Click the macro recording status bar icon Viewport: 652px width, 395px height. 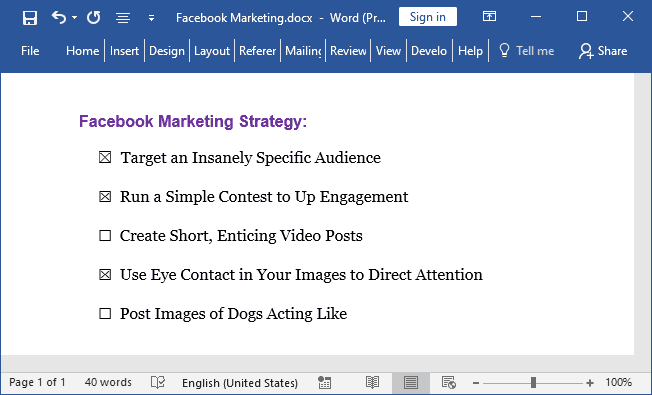[x=324, y=382]
